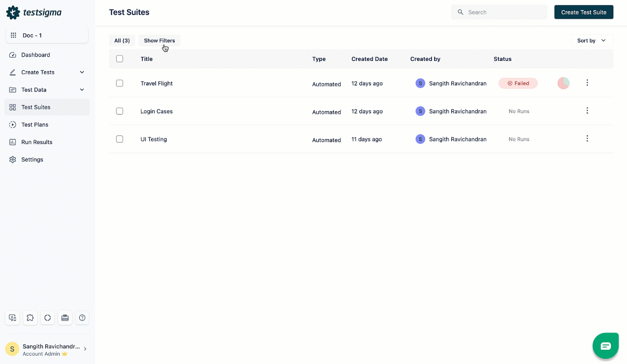Open the three-dot menu for Travel Flight
Screen dimensions: 627x364
[587, 83]
